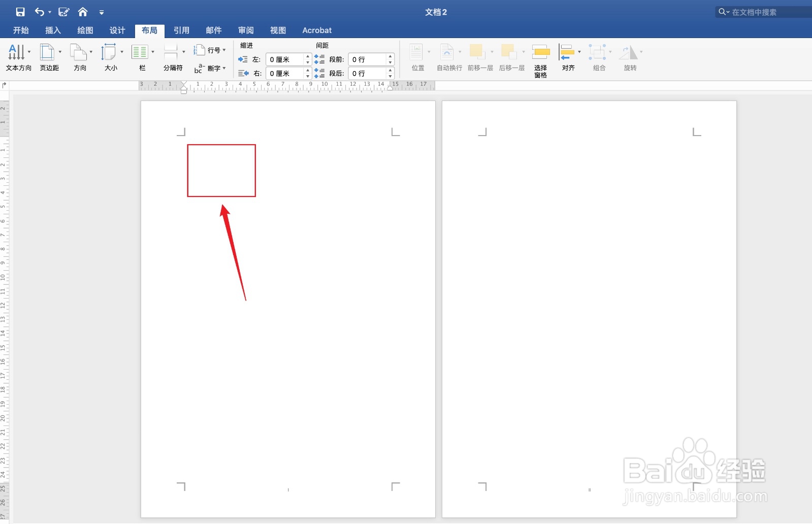This screenshot has width=812, height=524.
Task: Open the 审阅 tab
Action: tap(246, 30)
